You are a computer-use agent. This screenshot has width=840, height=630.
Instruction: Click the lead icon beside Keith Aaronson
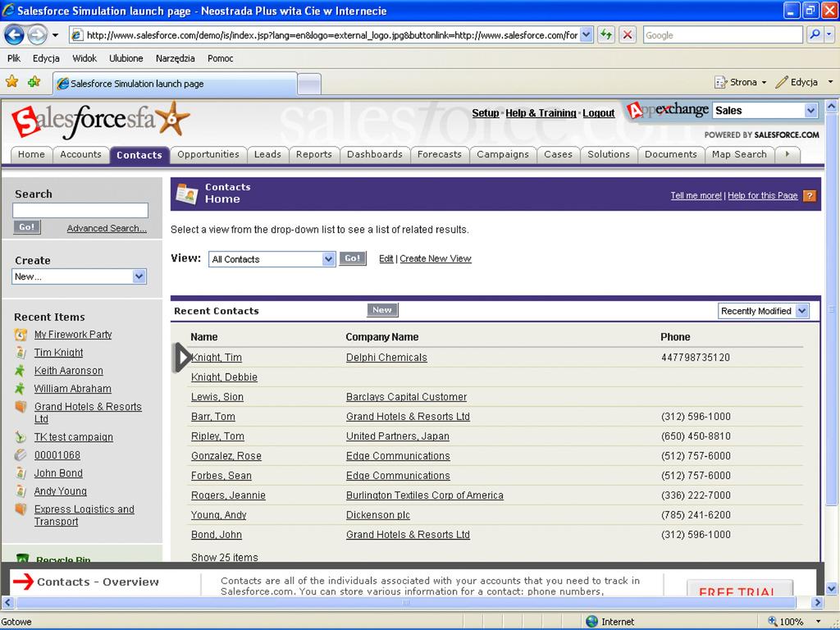20,370
